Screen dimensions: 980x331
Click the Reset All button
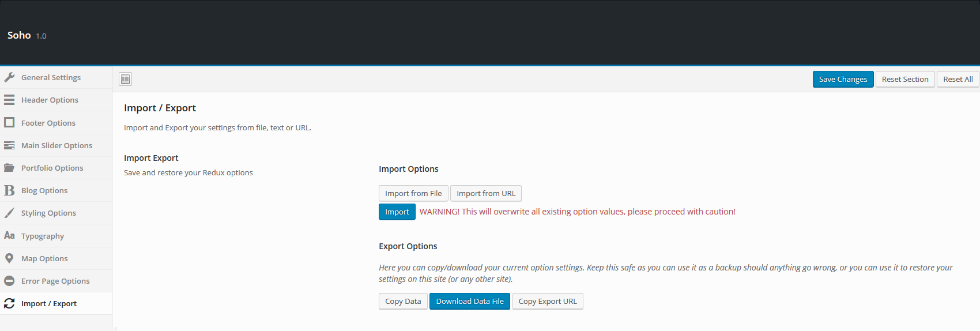tap(958, 79)
